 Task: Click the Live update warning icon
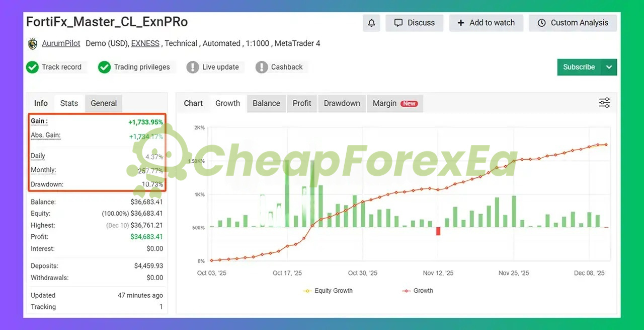pyautogui.click(x=193, y=67)
